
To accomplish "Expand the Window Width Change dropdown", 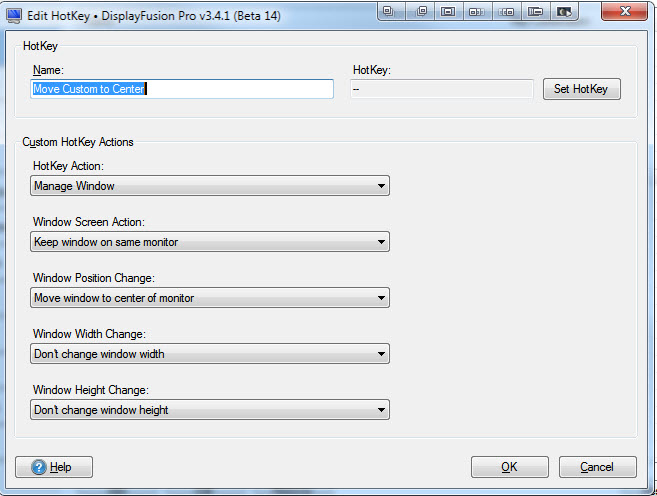I will (210, 354).
